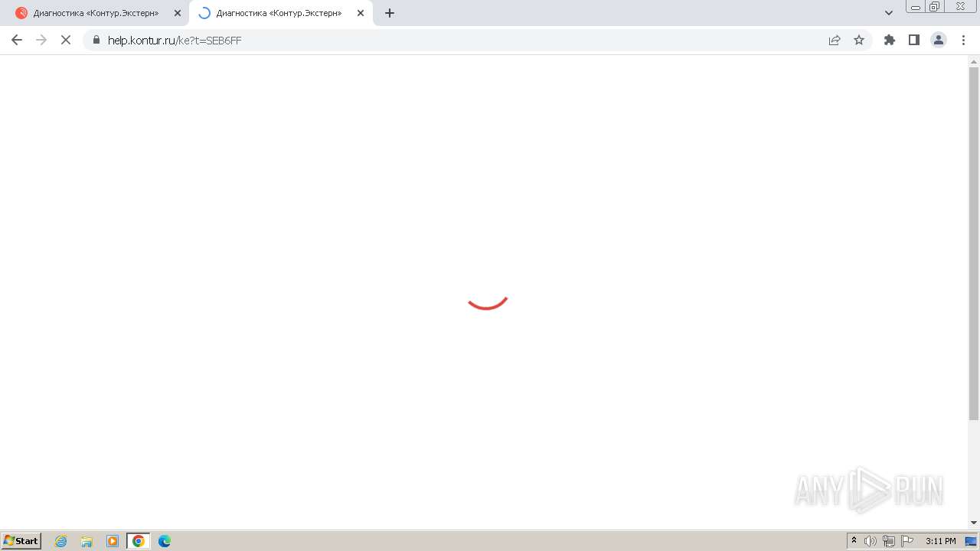
Task: Open the network tray icon
Action: pos(889,541)
